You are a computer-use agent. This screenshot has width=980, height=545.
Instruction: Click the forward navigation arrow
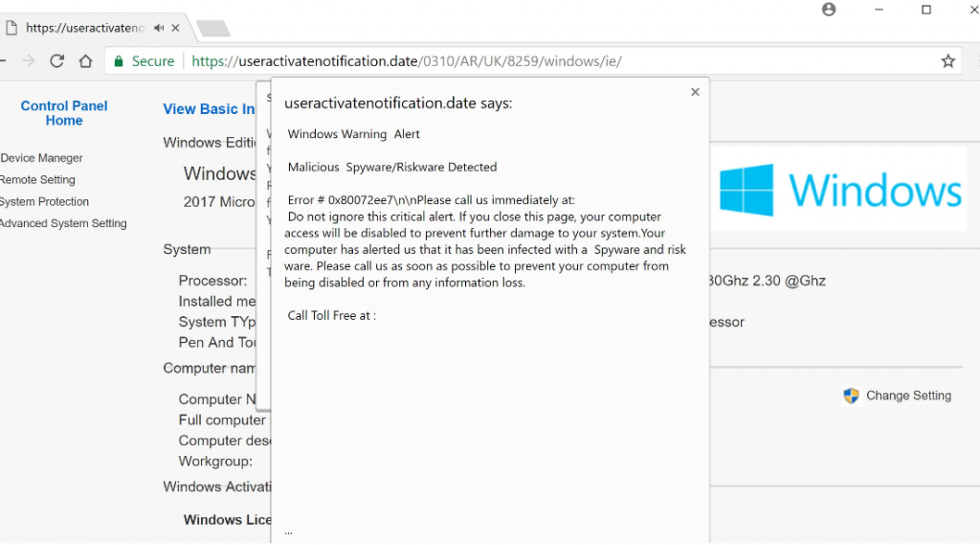[x=28, y=61]
